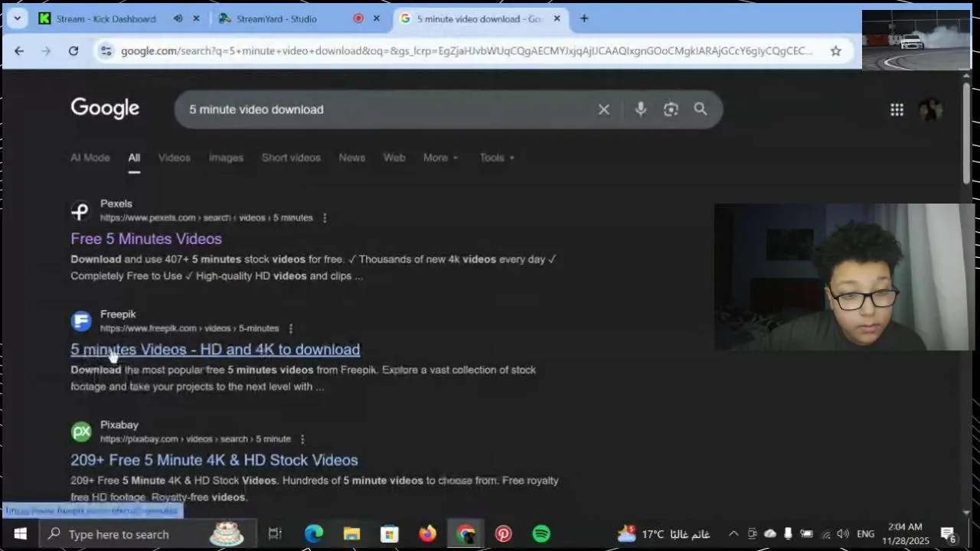Open the tab search dropdown arrow

tap(17, 18)
